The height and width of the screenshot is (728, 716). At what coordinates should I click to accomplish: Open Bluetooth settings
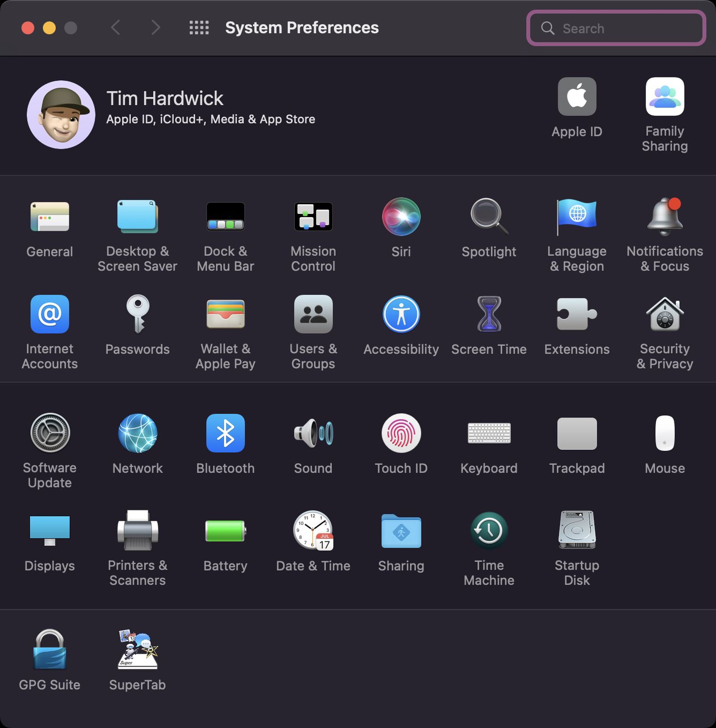226,433
